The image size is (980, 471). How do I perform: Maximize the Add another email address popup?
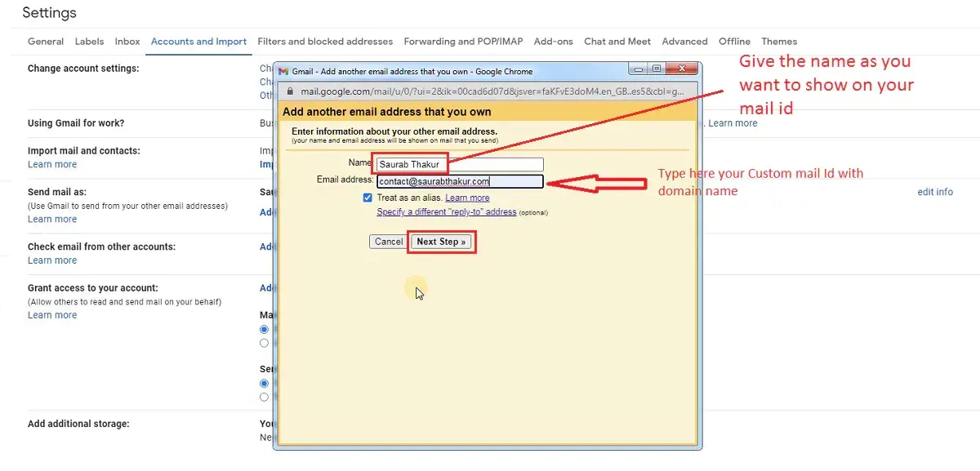click(657, 70)
